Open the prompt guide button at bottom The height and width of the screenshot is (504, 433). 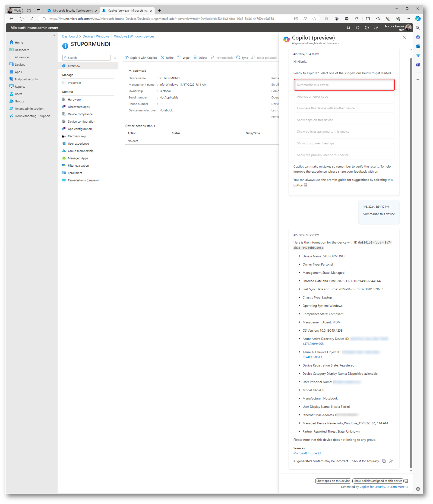406,481
